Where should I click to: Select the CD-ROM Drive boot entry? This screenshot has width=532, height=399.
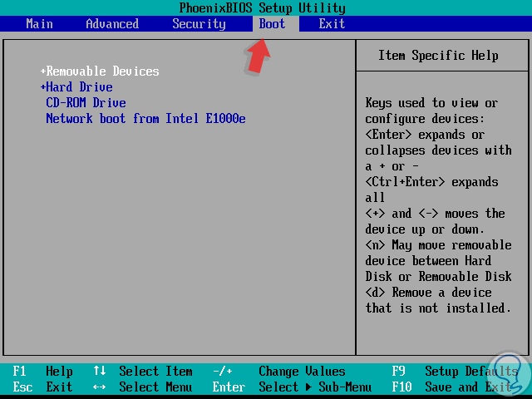(86, 102)
